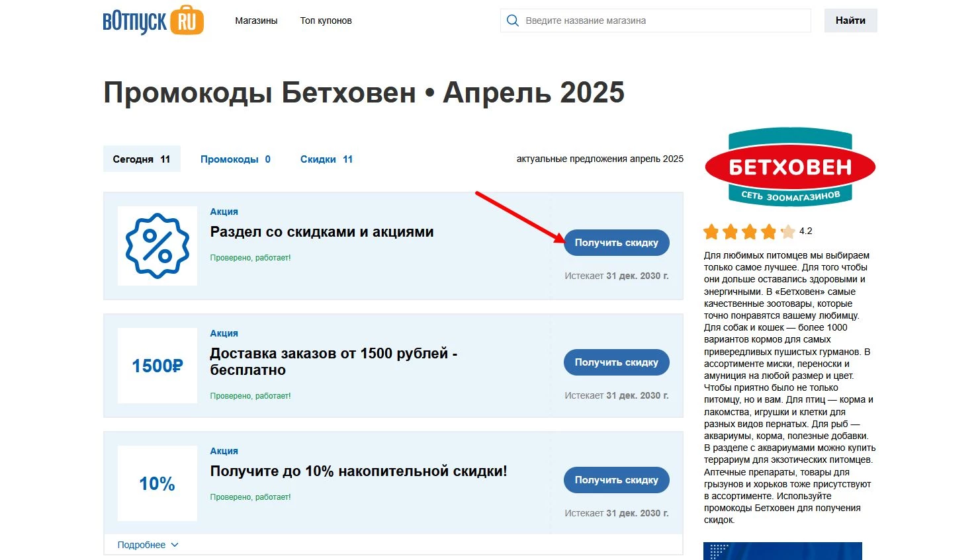Click the 1500₽ promo thumbnail icon

[x=157, y=365]
